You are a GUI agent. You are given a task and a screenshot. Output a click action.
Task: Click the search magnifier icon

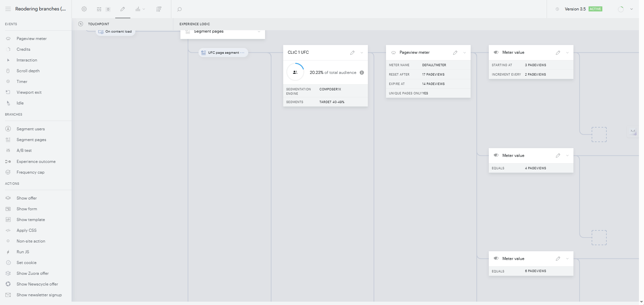tap(179, 9)
